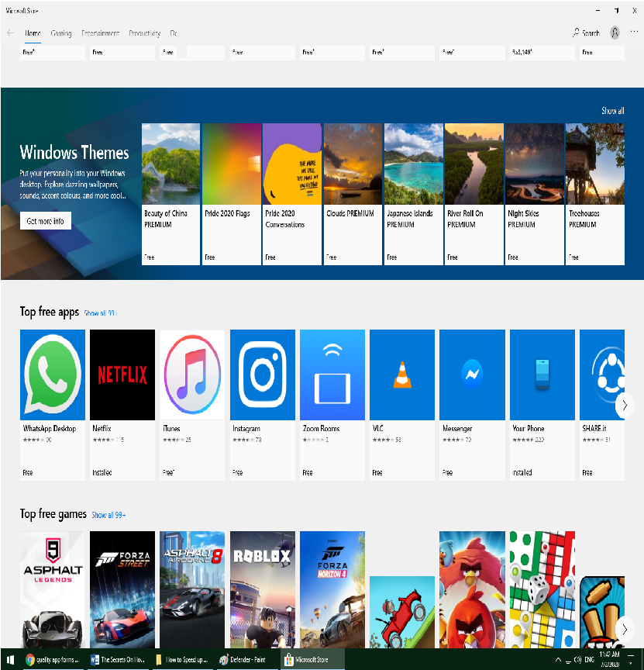The height and width of the screenshot is (670, 644).
Task: Click Show all 99+ for Top free games
Action: pyautogui.click(x=108, y=515)
